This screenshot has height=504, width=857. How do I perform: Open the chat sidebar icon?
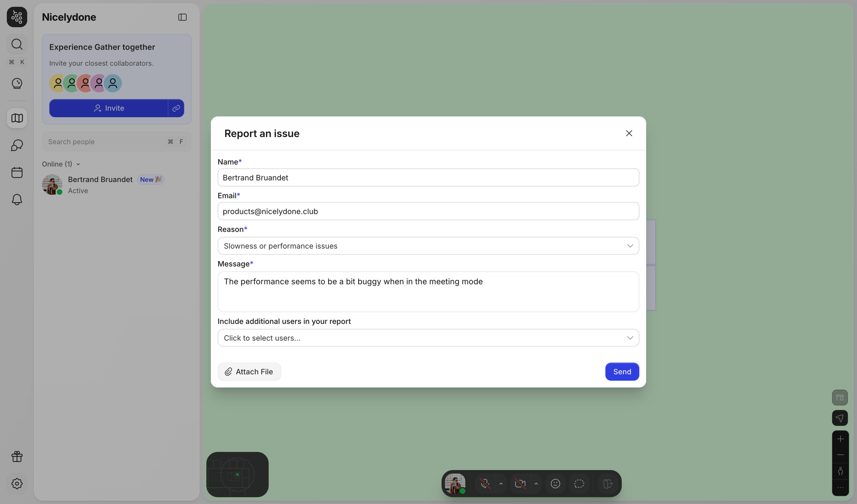[x=17, y=145]
